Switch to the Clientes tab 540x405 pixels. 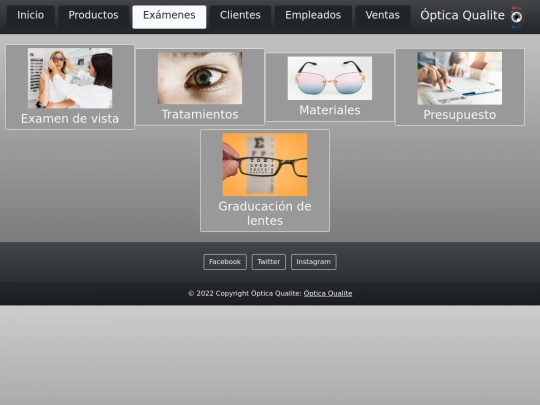tap(240, 16)
